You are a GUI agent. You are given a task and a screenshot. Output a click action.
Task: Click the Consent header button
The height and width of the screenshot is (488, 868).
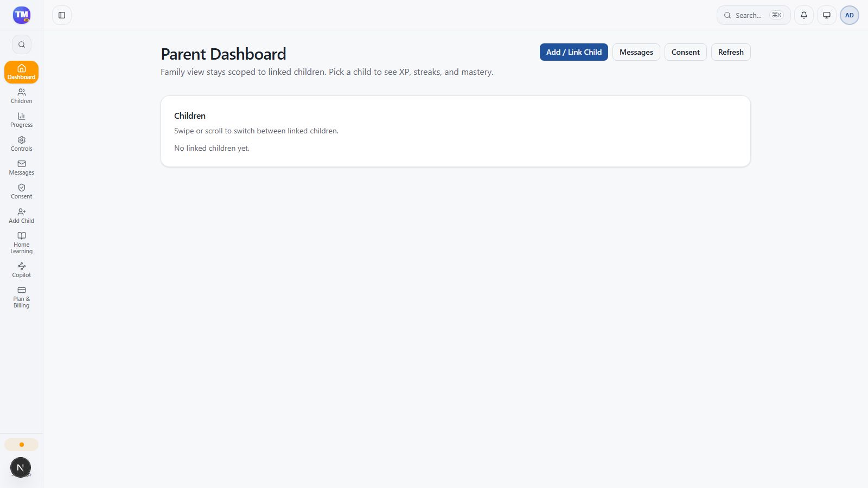[686, 52]
